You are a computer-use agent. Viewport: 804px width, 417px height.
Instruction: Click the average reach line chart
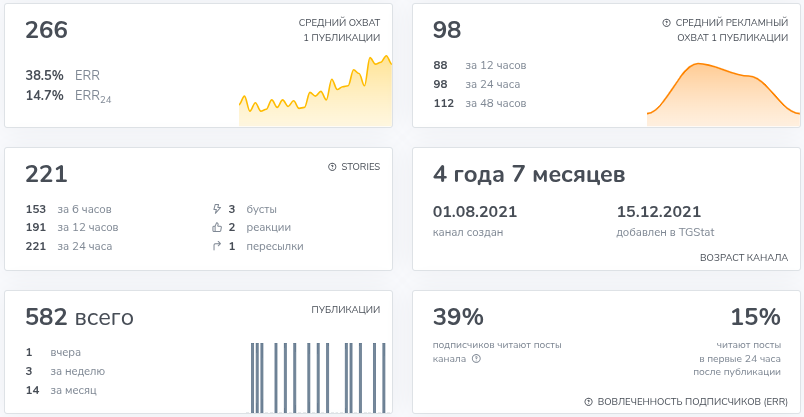click(315, 95)
